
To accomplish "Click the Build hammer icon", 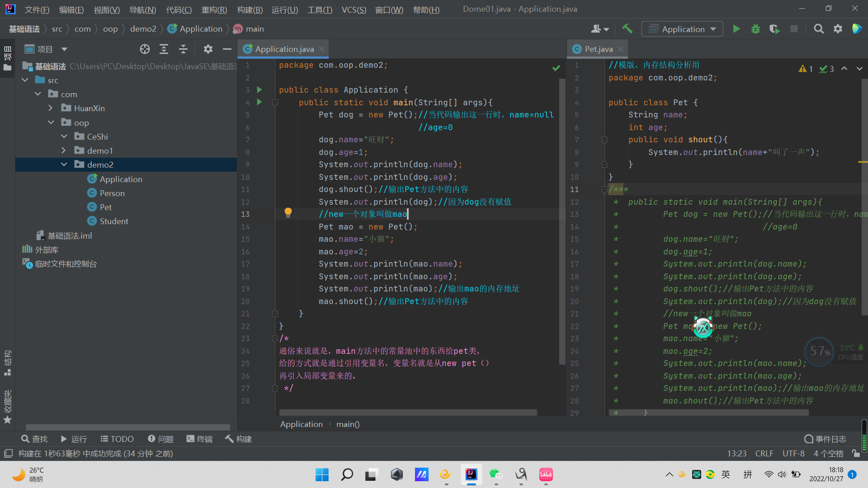I will (627, 29).
